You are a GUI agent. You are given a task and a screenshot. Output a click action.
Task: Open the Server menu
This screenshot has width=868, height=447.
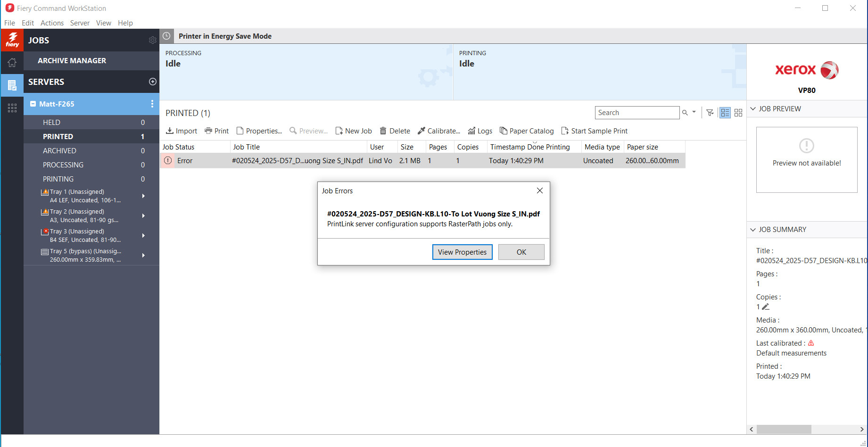point(80,23)
